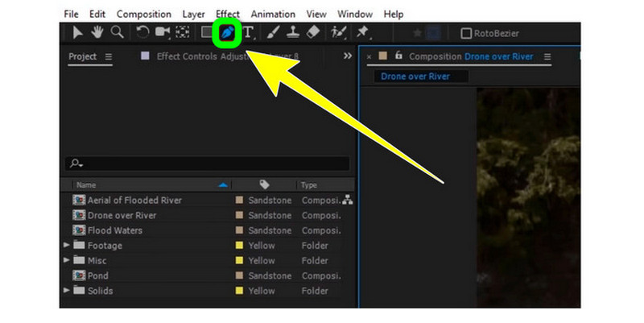Click the Drone over River breadcrumb tab
This screenshot has height=323, width=644.
pyautogui.click(x=415, y=77)
